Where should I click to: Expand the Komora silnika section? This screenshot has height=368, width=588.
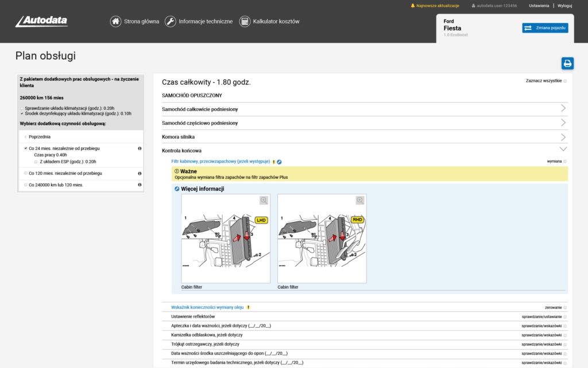click(563, 137)
